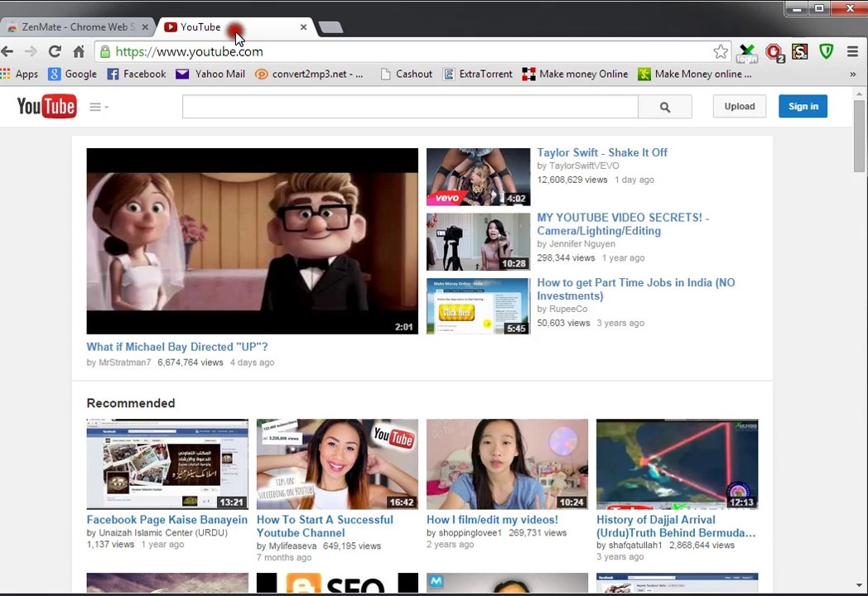Screen dimensions: 868x596
Task: Play the Michael Bay UP featured video thumbnail
Action: [253, 241]
